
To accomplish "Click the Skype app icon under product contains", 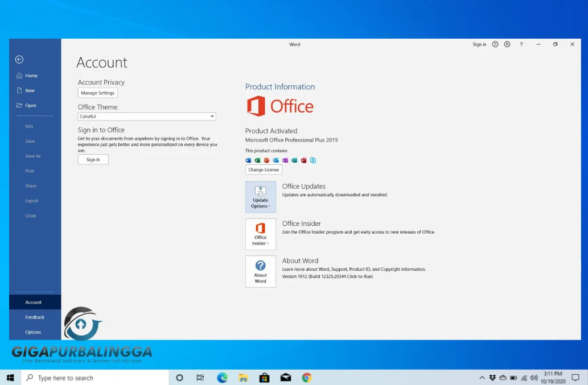I will 312,160.
